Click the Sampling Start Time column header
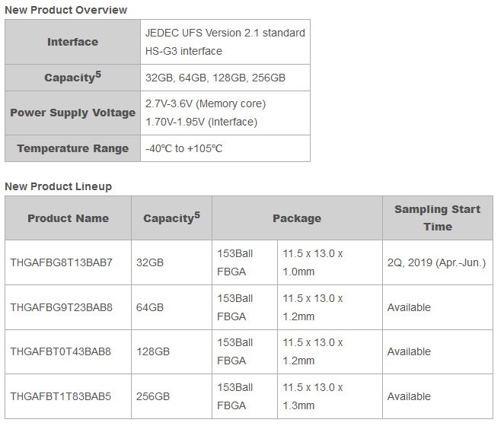The height and width of the screenshot is (429, 504). 437,218
